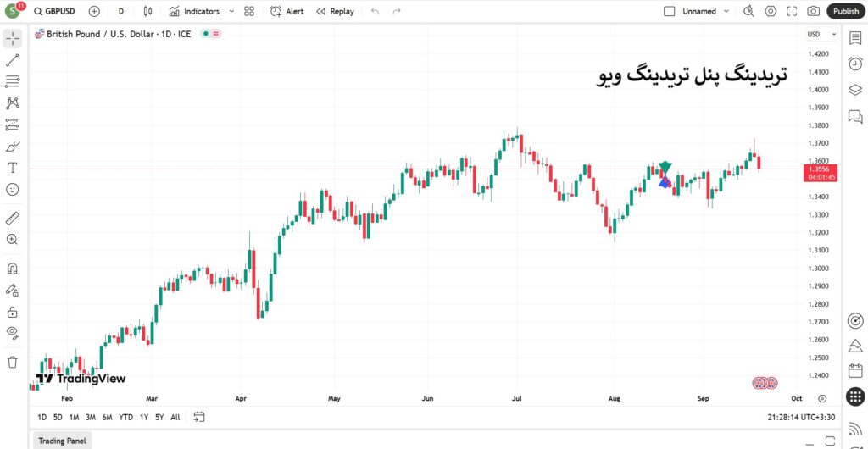Open the Unnamed layout dropdown

[704, 11]
